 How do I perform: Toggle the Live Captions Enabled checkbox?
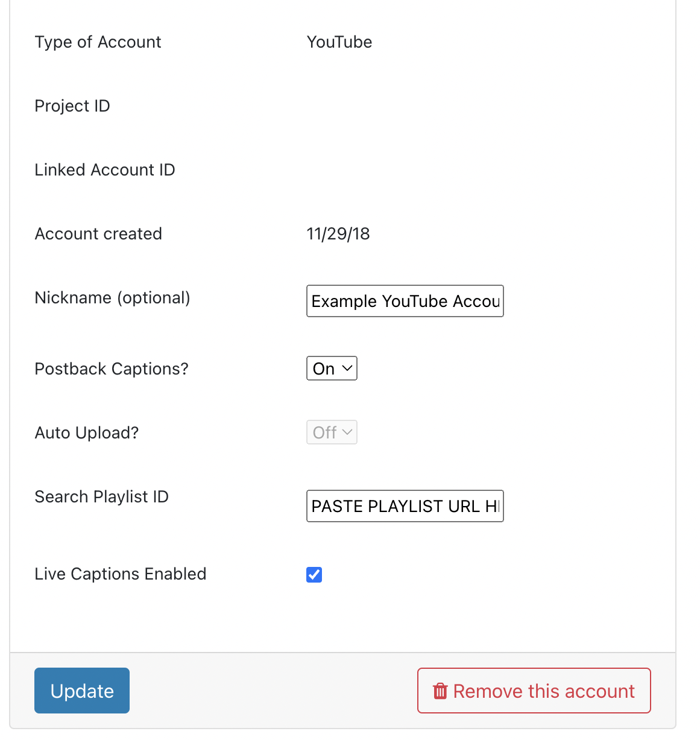[314, 575]
